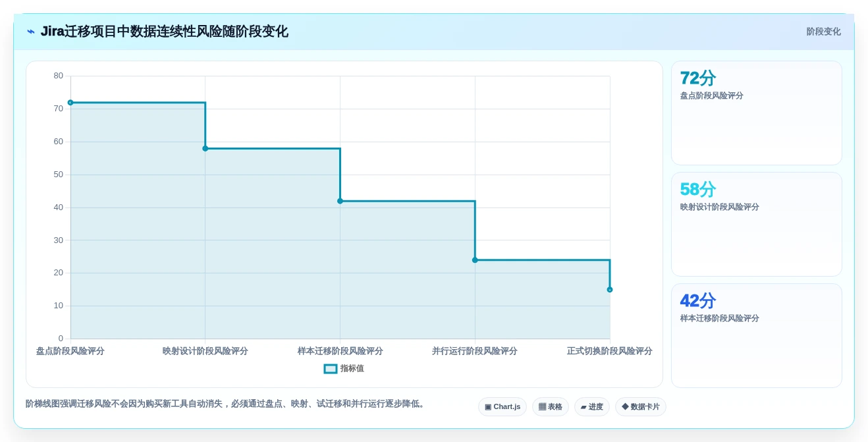
Task: Click the 指标值 legend color box
Action: (x=331, y=369)
